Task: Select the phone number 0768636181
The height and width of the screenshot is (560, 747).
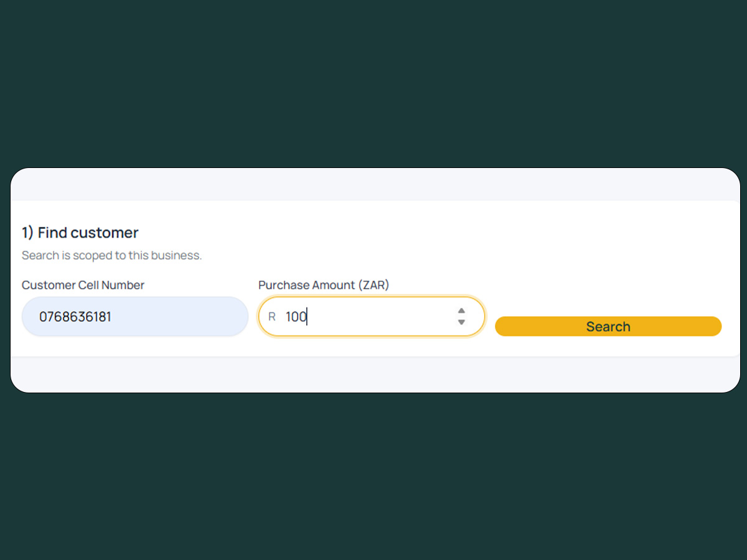Action: click(76, 316)
